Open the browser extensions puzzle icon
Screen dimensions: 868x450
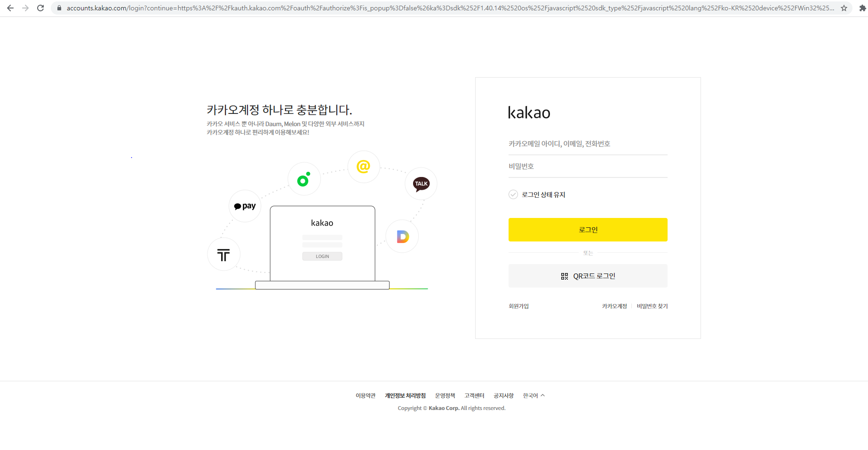click(862, 8)
